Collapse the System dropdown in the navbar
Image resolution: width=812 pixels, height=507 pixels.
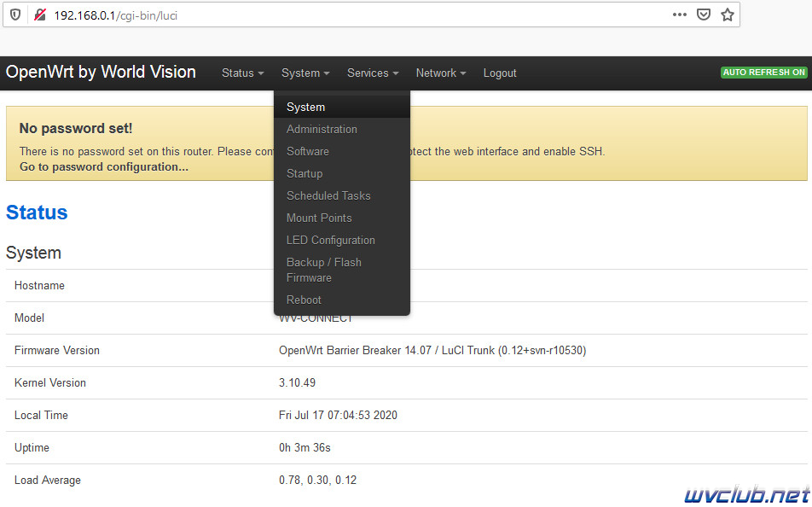305,73
